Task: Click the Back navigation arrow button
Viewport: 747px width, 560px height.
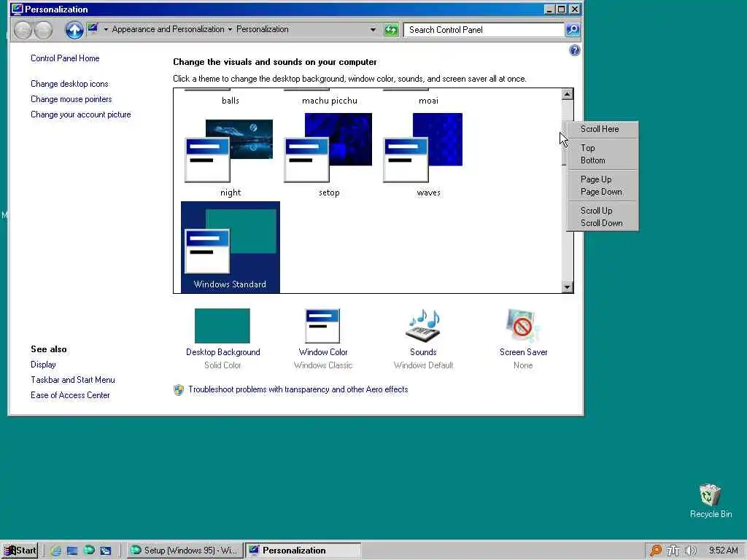Action: [x=23, y=30]
